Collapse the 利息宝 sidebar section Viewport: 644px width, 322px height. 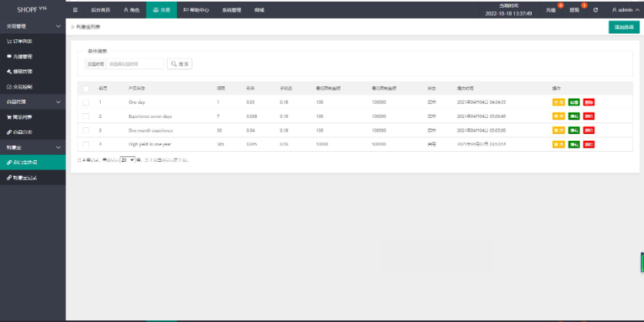point(32,147)
